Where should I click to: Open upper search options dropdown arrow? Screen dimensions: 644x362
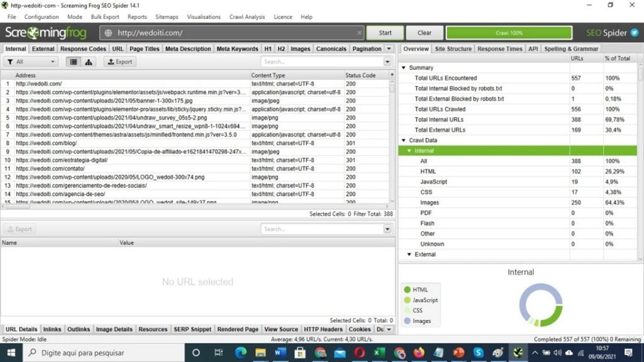(387, 62)
